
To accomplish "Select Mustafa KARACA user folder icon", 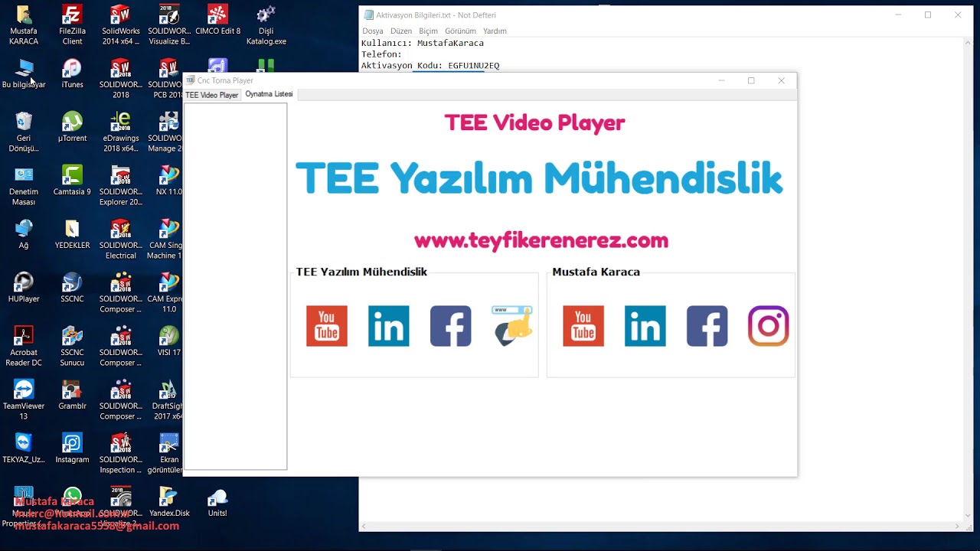I will 24,25.
